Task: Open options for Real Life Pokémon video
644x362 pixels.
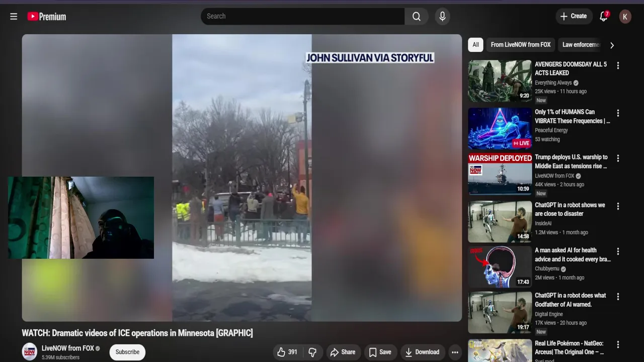Action: click(618, 345)
